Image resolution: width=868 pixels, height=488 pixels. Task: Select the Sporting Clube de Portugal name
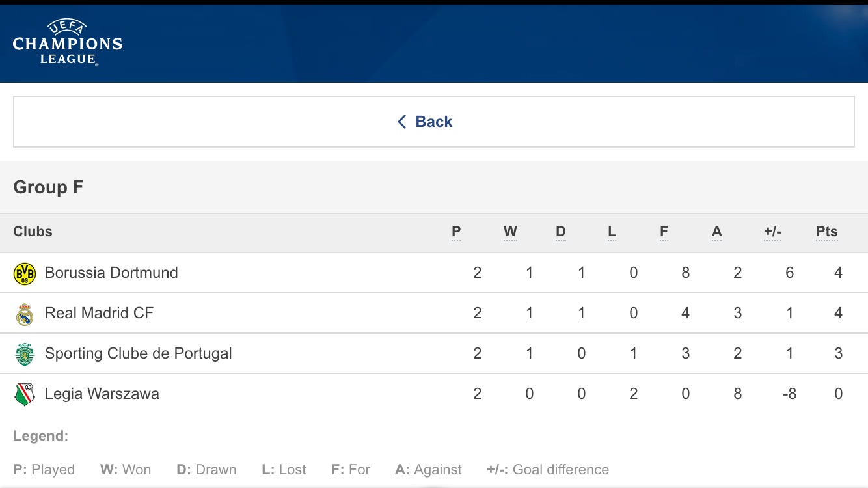point(138,353)
